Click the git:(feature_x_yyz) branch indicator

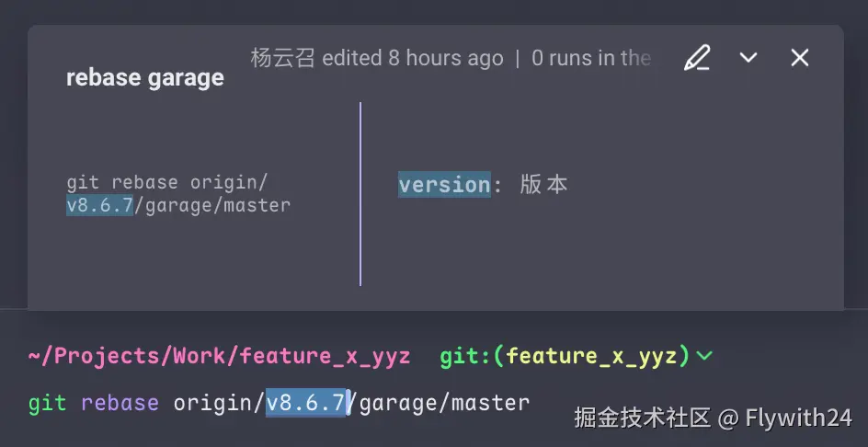[x=565, y=356]
